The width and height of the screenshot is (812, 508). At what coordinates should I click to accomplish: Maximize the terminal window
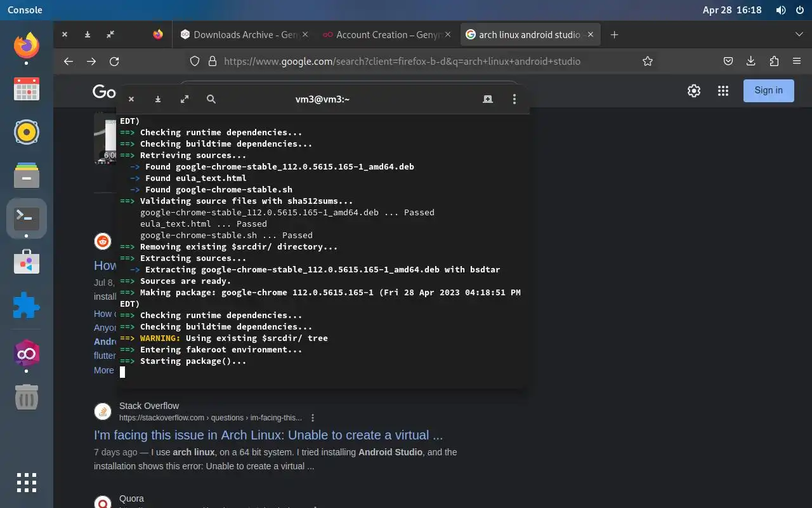point(185,99)
